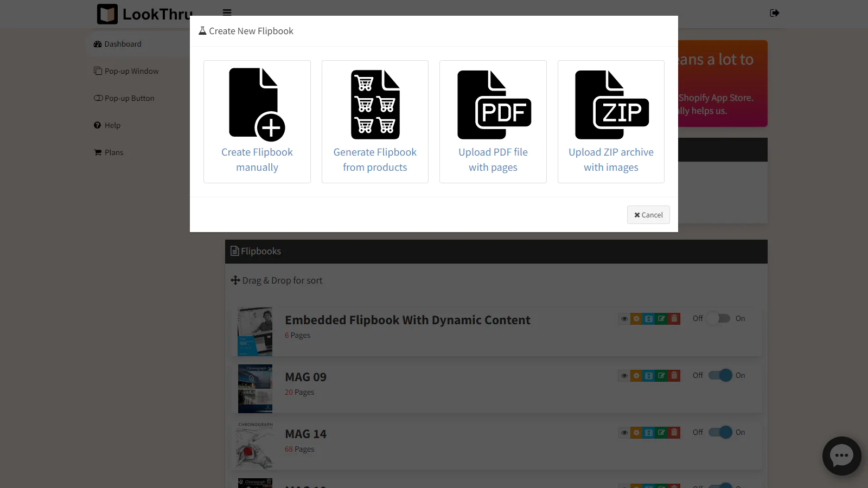Open Dashboard in the sidebar

118,44
